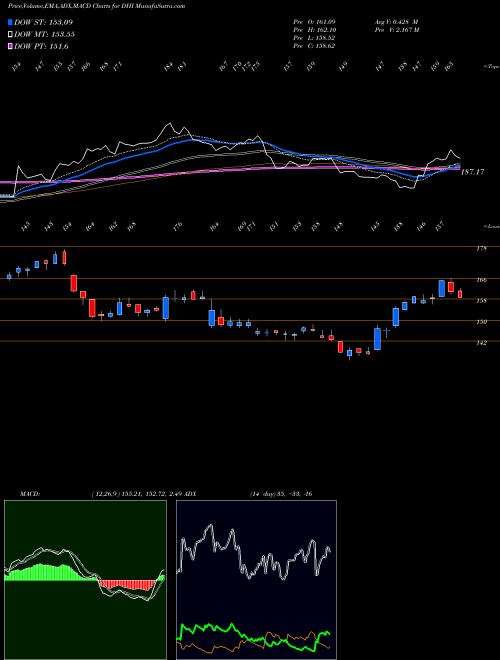
Task: Click the white DOW MT legend swatch
Action: click(x=10, y=35)
